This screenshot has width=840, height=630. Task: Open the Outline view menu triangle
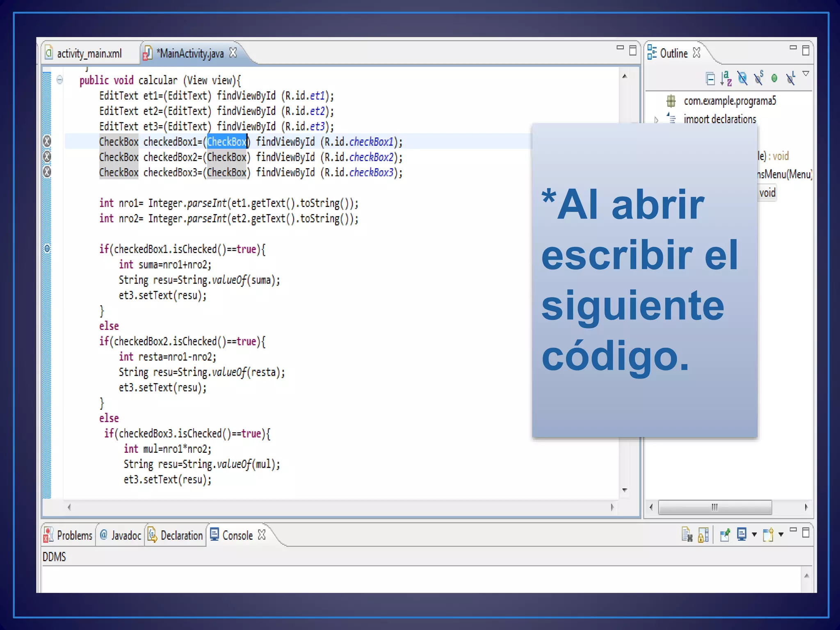pos(806,74)
